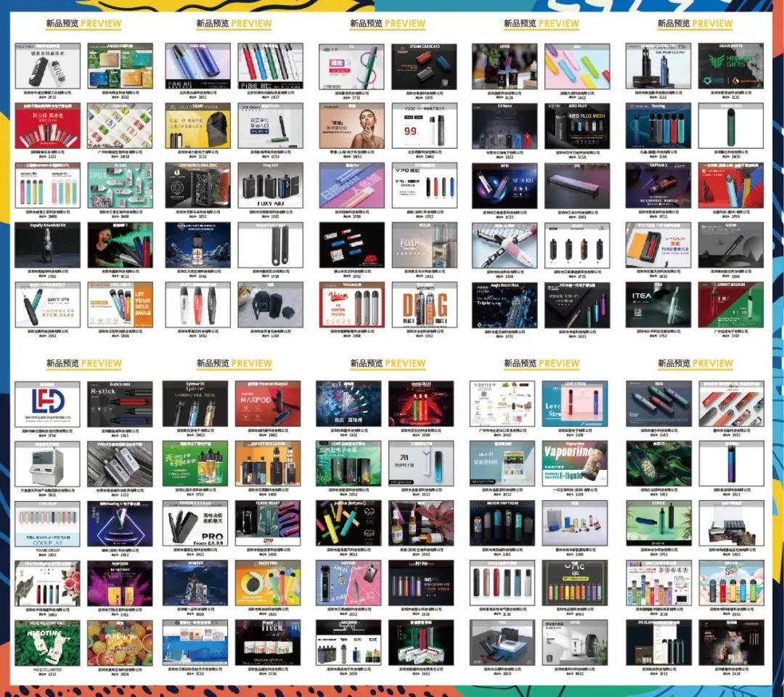The height and width of the screenshot is (697, 784).
Task: Select the HILIQ NICOTINE SALT thumbnail
Action: tap(47, 643)
